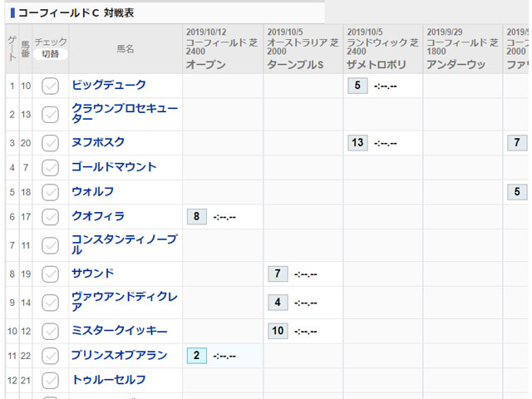Tick the checkbox for クオフィラ
Viewport: 532px width, 399px height.
tap(50, 217)
